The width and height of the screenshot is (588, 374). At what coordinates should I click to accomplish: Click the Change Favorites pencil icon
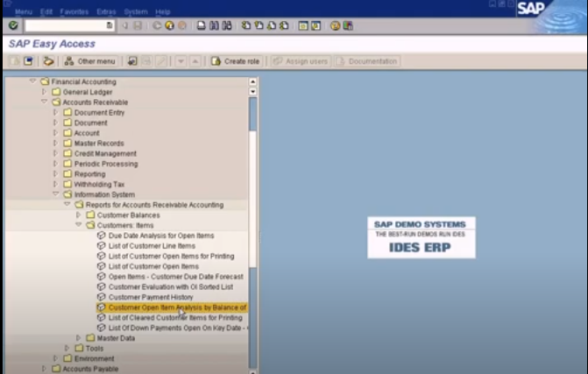click(161, 61)
